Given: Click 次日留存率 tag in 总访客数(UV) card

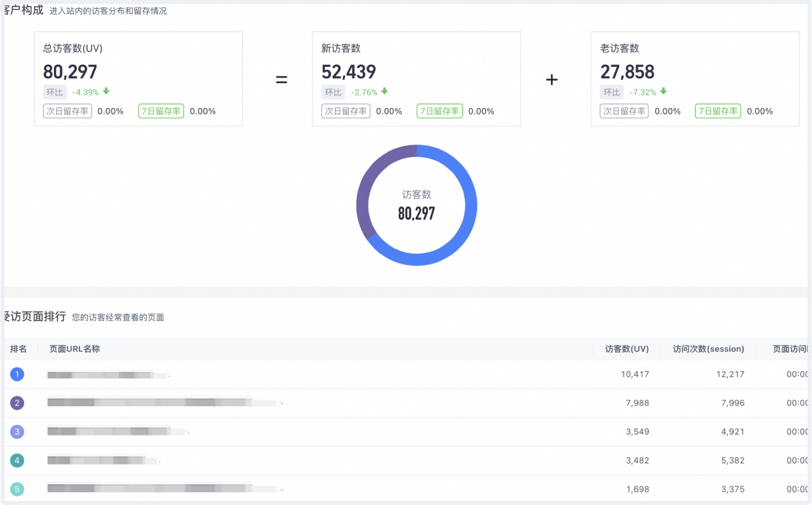Looking at the screenshot, I should pos(67,111).
